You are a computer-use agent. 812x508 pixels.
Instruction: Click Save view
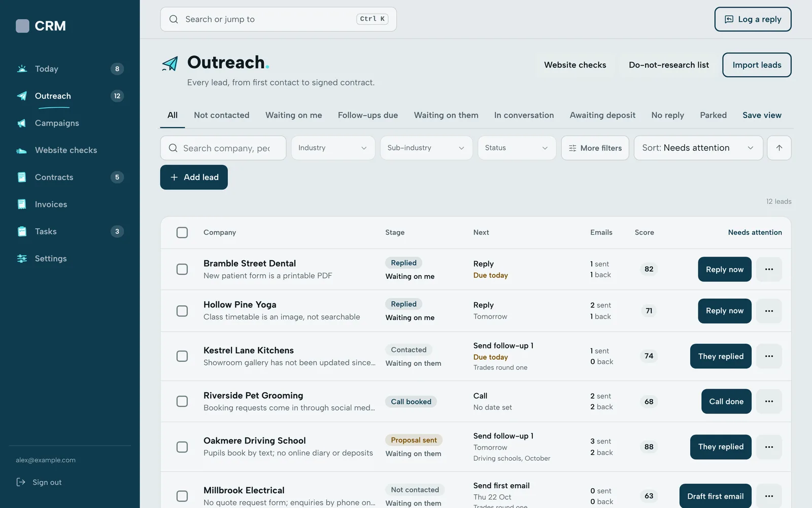point(762,115)
